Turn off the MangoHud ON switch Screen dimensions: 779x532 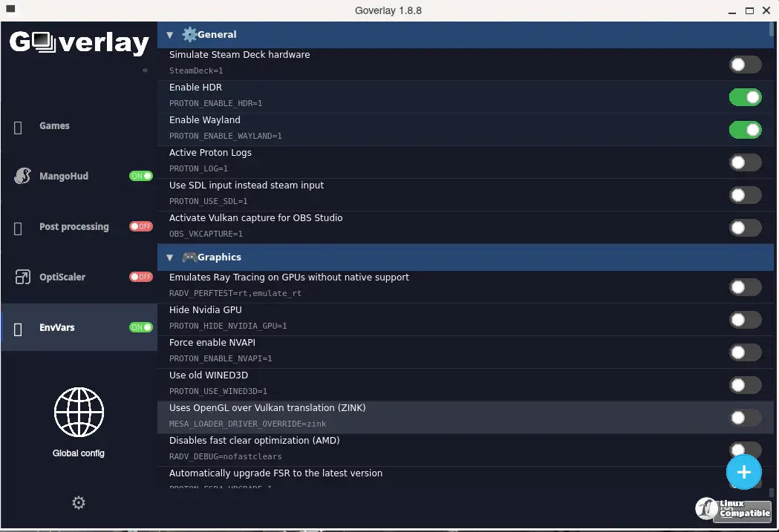coord(141,176)
